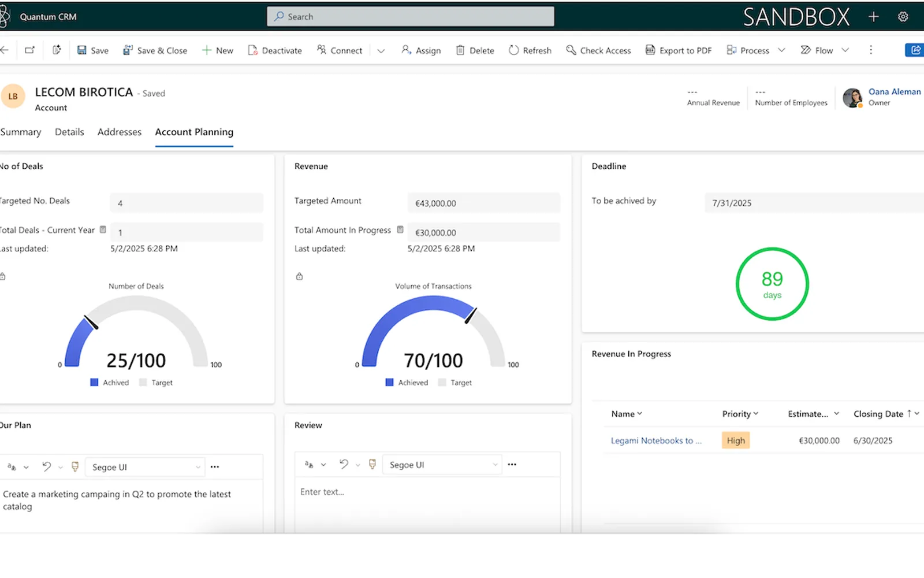This screenshot has width=924, height=578.
Task: Click the back arrow icon
Action: point(5,50)
